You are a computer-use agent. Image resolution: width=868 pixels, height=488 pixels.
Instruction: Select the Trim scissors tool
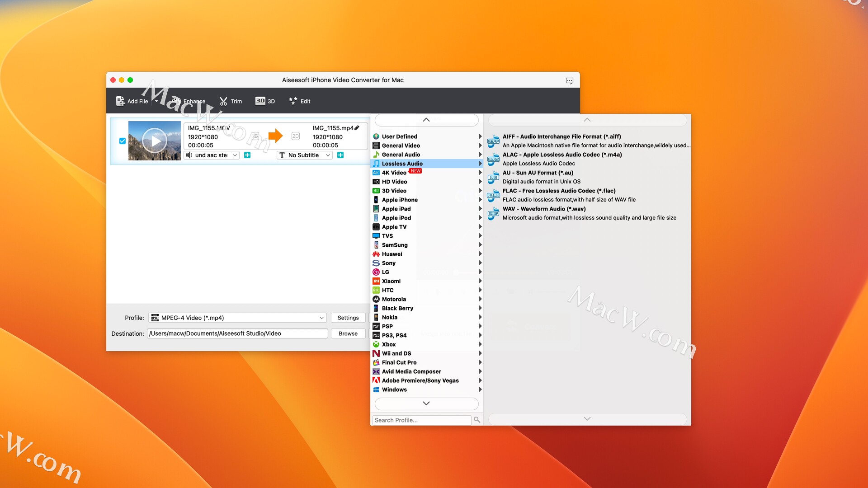click(223, 101)
